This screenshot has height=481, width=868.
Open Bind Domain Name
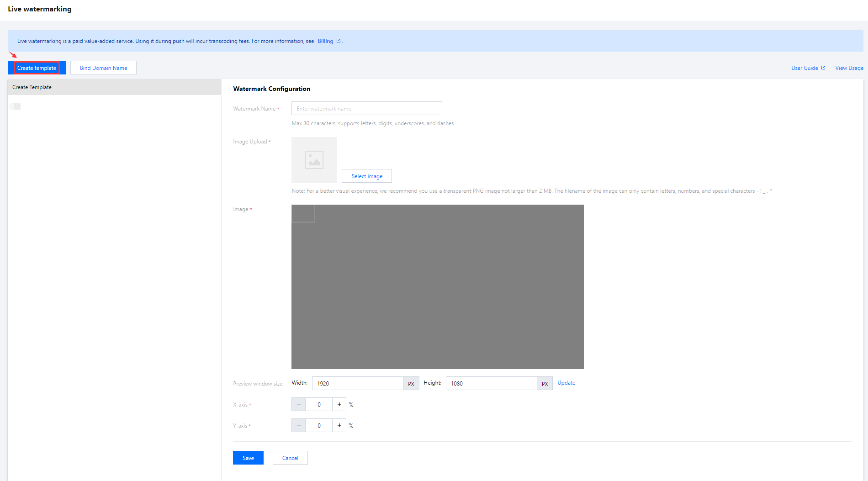[103, 68]
